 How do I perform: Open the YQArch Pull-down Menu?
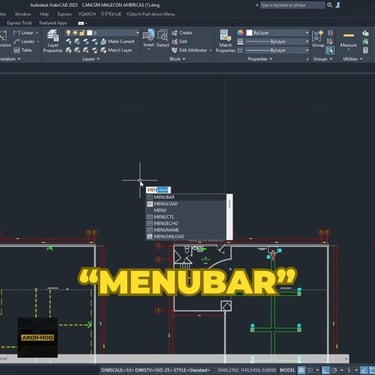(151, 14)
